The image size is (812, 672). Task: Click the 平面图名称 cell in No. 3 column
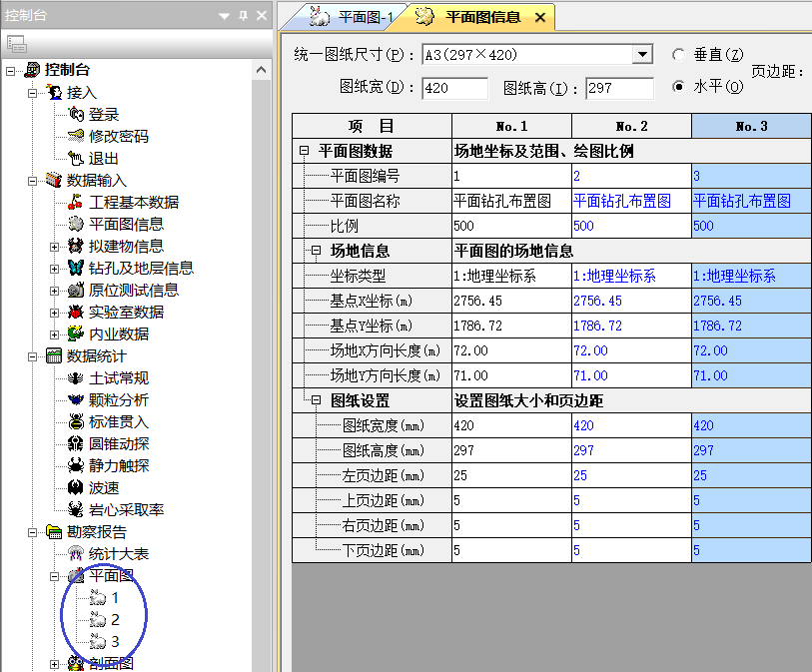[x=752, y=201]
